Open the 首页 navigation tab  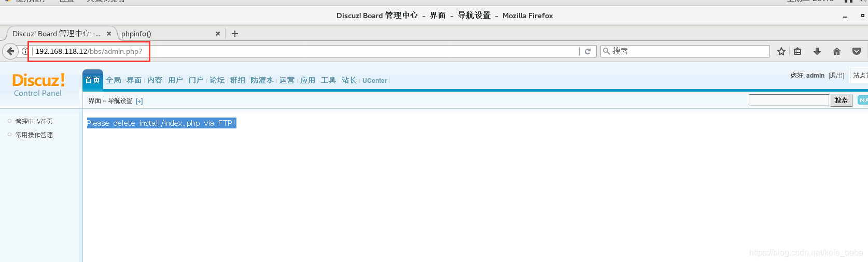tap(93, 80)
